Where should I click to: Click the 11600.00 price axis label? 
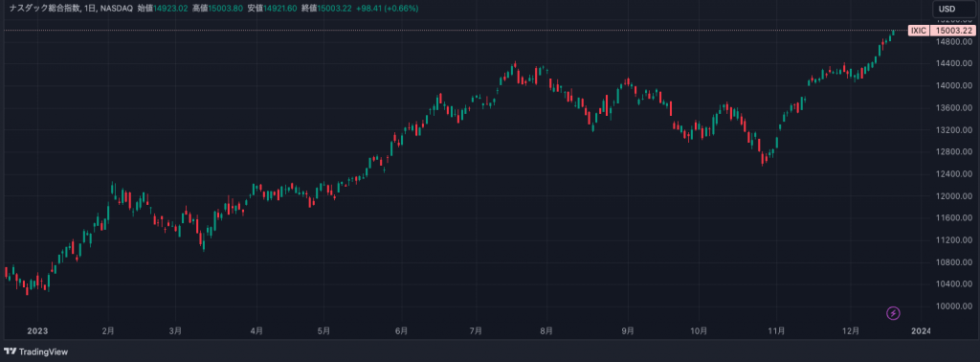click(x=954, y=218)
